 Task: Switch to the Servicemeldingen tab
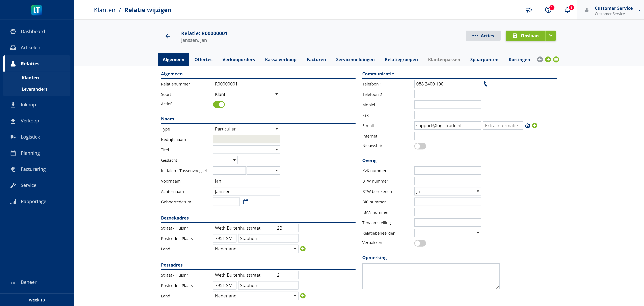point(355,60)
